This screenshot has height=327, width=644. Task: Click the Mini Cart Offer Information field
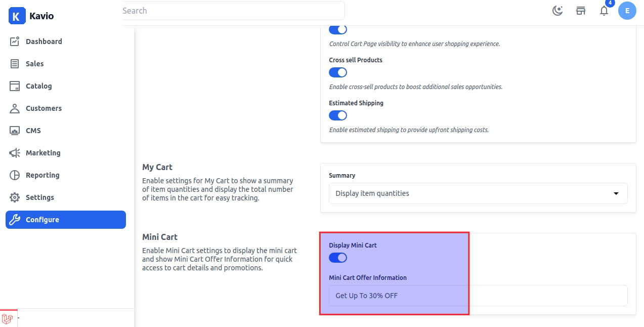[478, 296]
